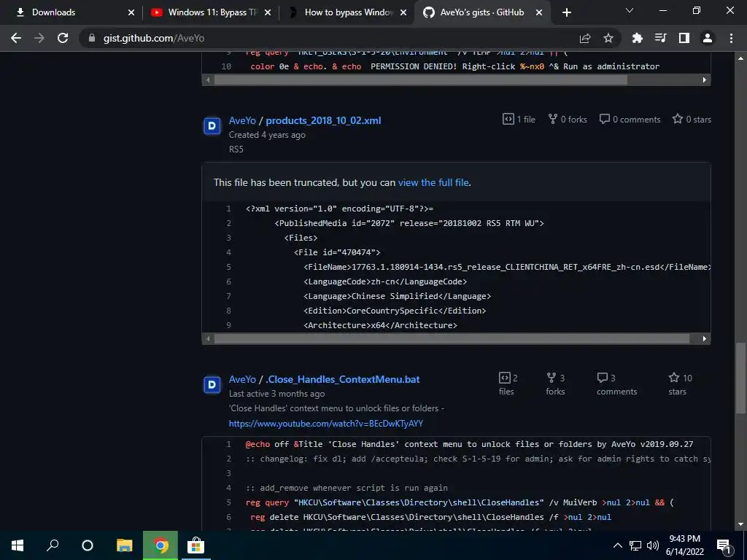Click page scrollbar up arrow
The height and width of the screenshot is (560, 747).
(740, 58)
